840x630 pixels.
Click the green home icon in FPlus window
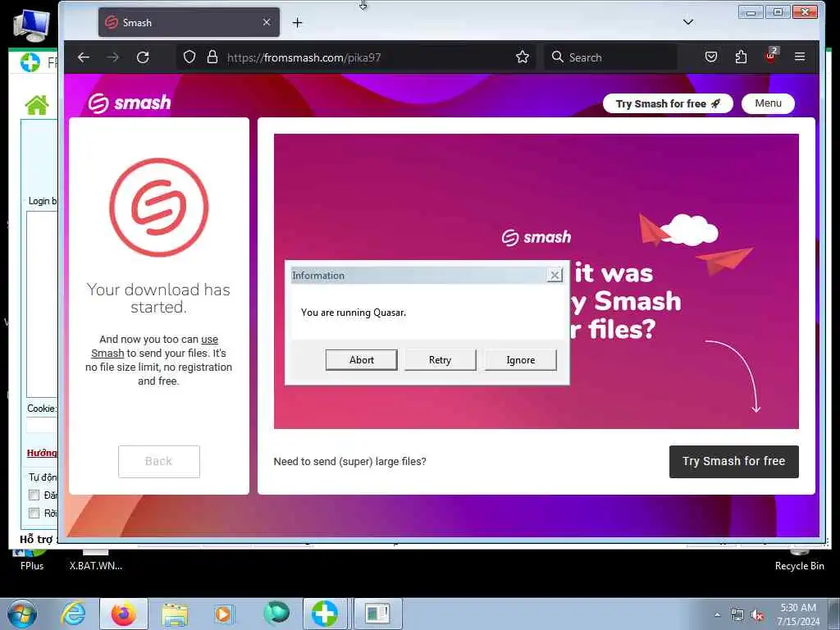(x=37, y=104)
